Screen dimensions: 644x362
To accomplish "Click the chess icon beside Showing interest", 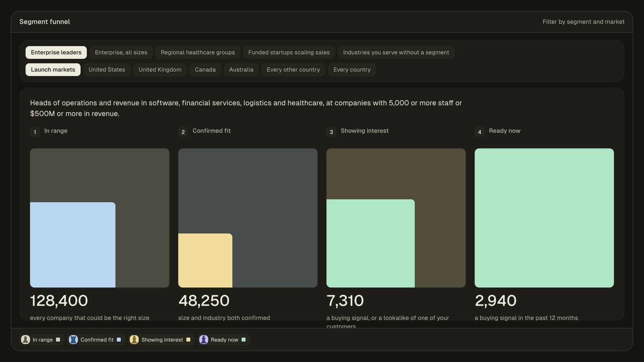I will [134, 339].
